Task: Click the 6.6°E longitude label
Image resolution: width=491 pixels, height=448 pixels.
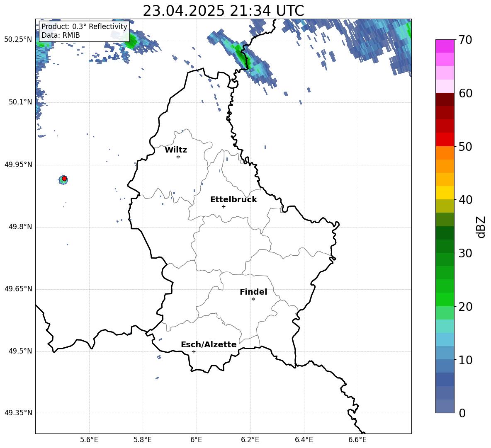Action: (x=357, y=440)
